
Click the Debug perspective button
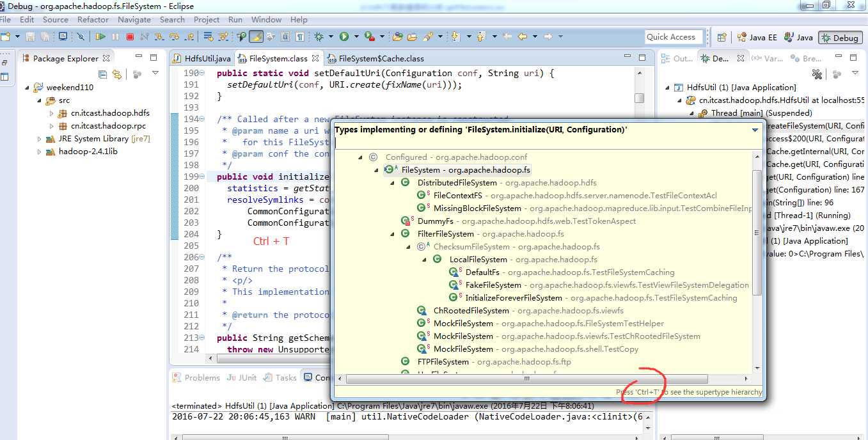tap(840, 38)
